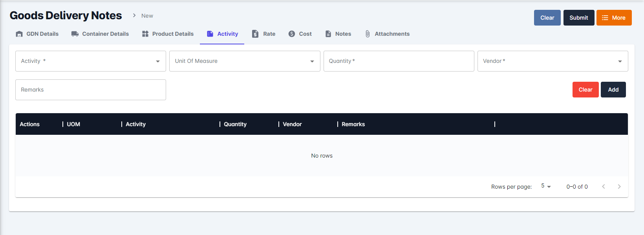Click the Product Details grid icon
644x235 pixels.
click(145, 34)
